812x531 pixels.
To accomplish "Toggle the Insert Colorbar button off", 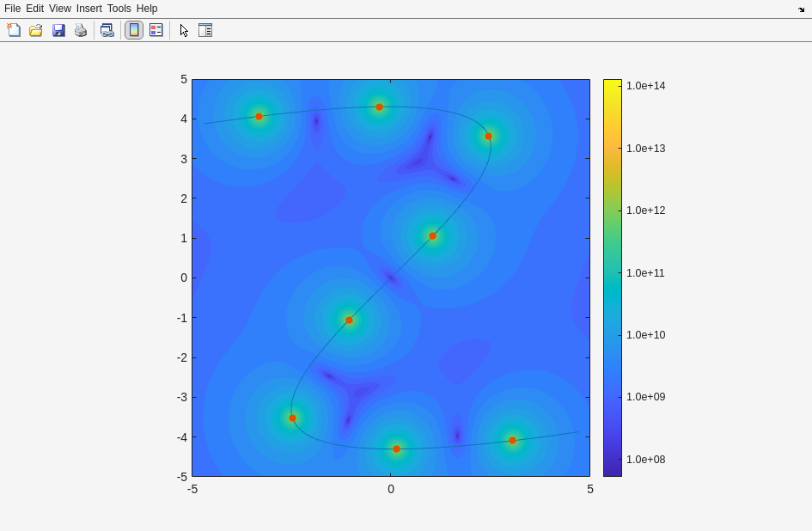I will (134, 30).
